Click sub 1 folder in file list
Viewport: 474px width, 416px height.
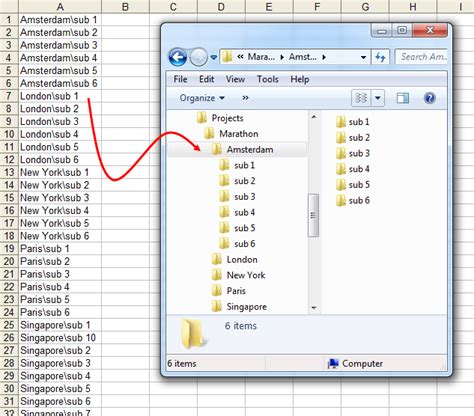click(353, 122)
